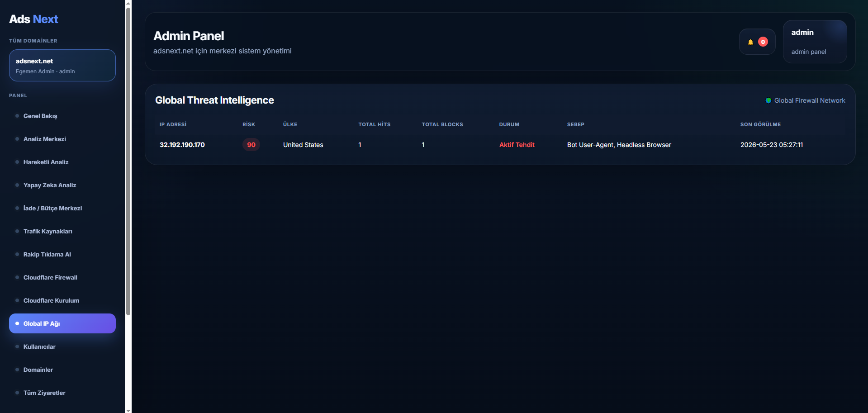Click the RİSK column header
The image size is (868, 413).
point(249,124)
